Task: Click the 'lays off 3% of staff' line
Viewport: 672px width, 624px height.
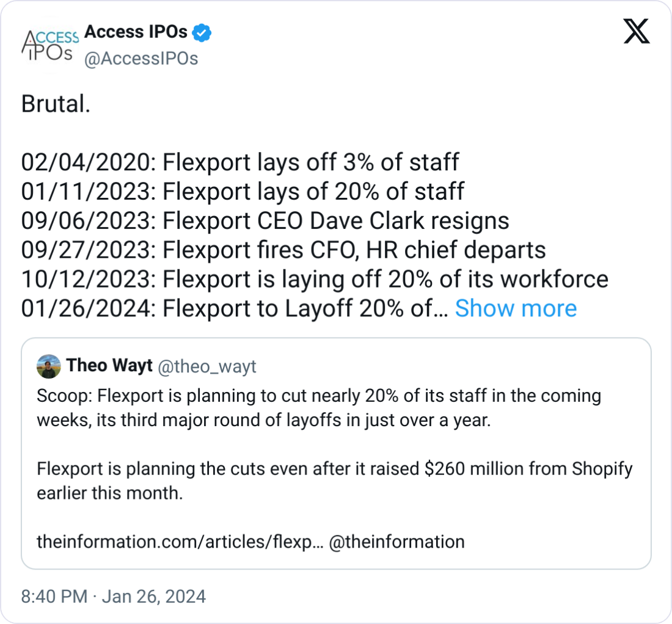Action: [240, 162]
